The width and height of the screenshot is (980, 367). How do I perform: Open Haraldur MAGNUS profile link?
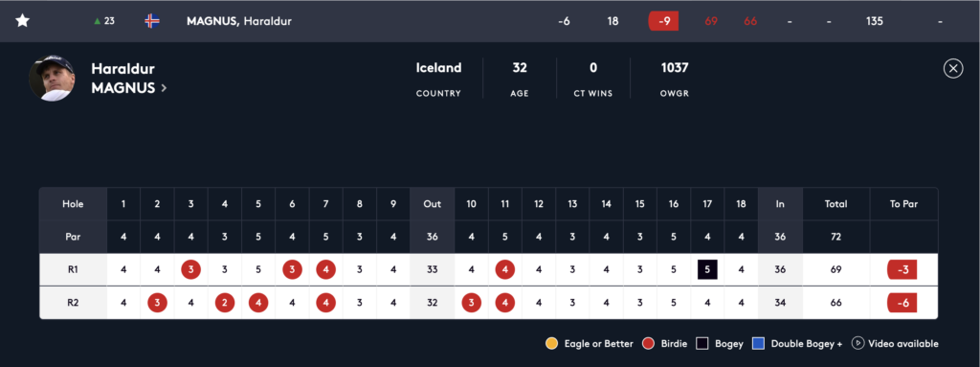(123, 79)
